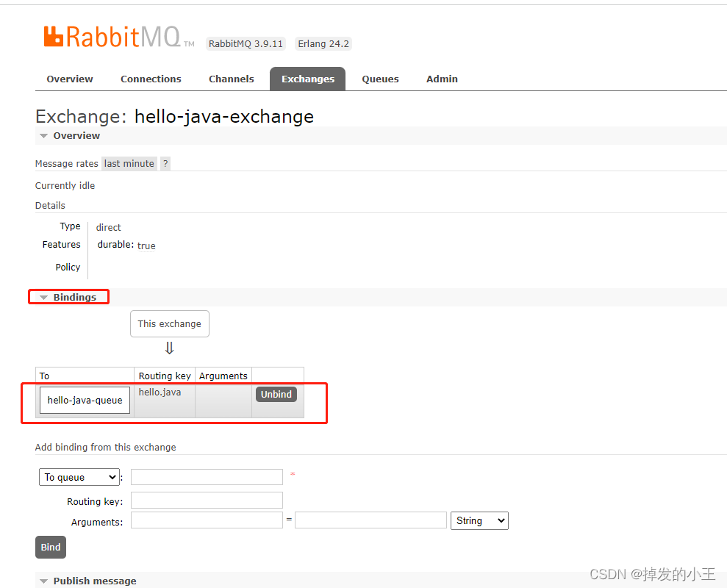Open the Admin tab
Image resolution: width=727 pixels, height=588 pixels.
(x=442, y=79)
